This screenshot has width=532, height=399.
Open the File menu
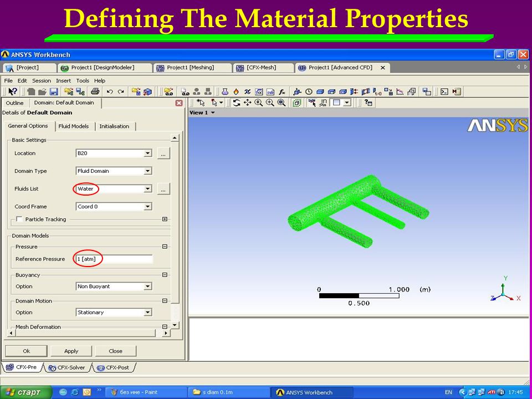tap(8, 81)
